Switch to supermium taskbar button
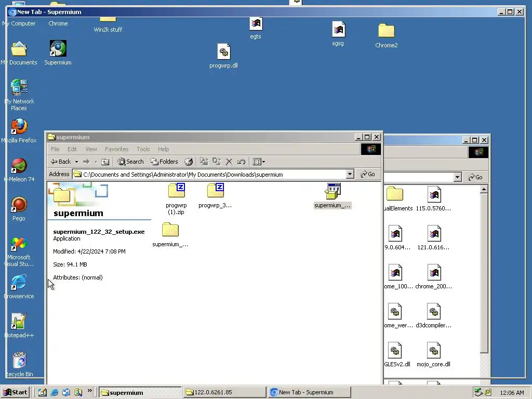The image size is (532, 399). (x=140, y=393)
